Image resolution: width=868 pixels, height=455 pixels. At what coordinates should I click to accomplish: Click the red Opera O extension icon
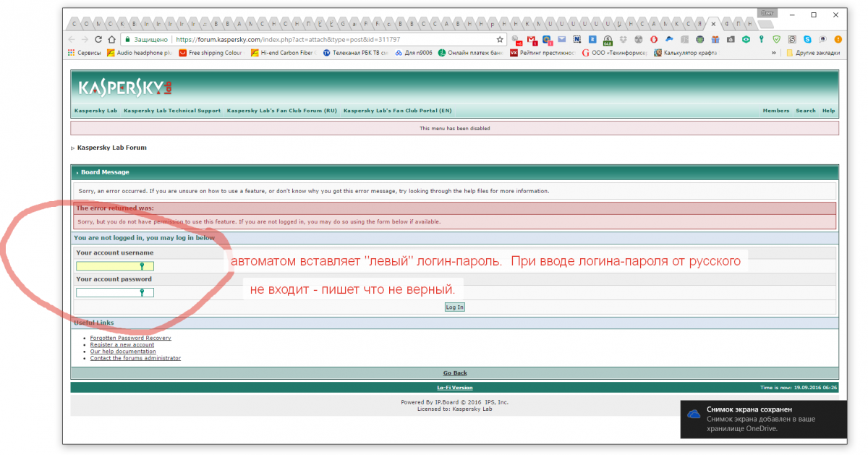(654, 40)
